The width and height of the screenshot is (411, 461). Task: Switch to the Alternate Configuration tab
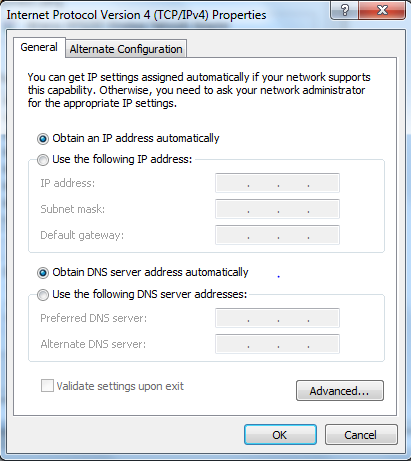(126, 49)
